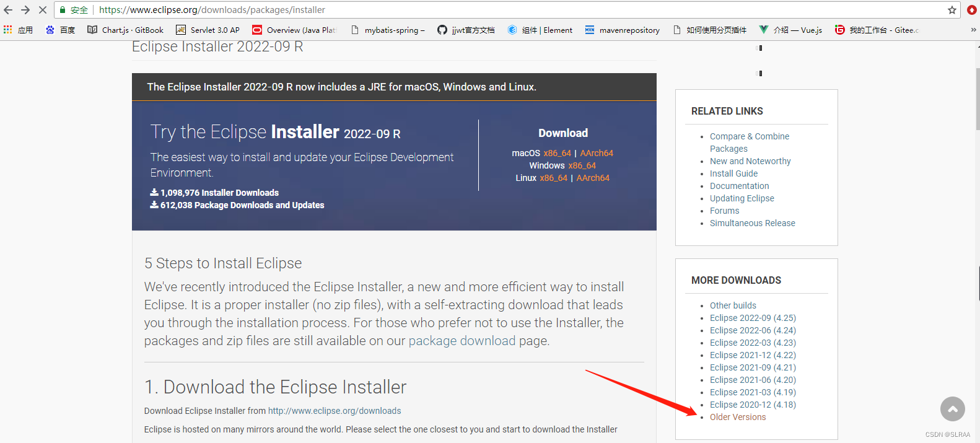Go back using the browser back arrow
The width and height of the screenshot is (980, 443).
(x=8, y=10)
